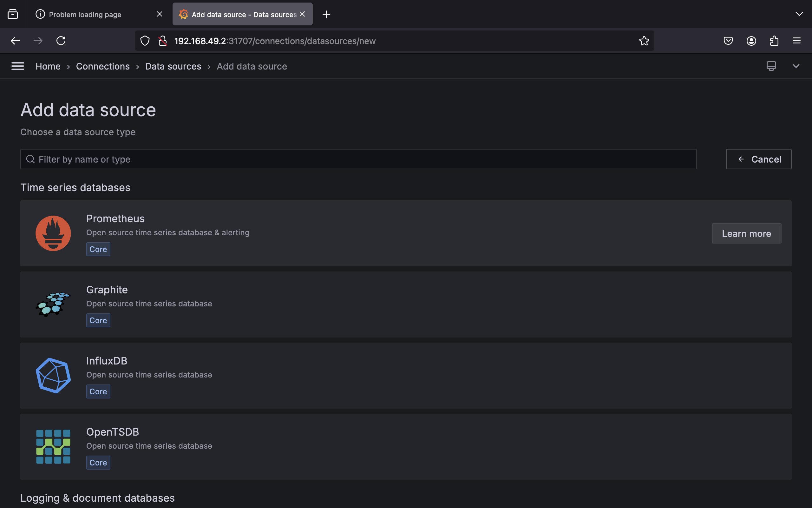The width and height of the screenshot is (812, 508).
Task: Click the Core badge on the Graphite card
Action: [98, 321]
